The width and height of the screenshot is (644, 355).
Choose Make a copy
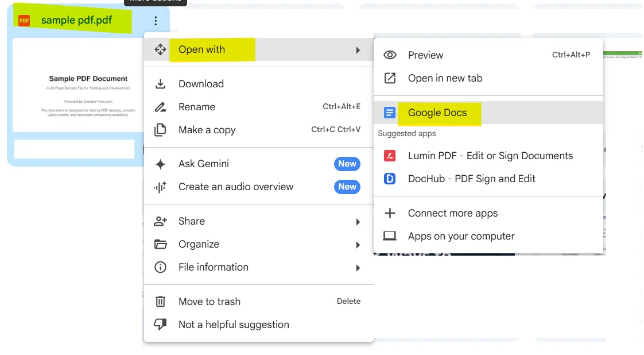[259, 130]
